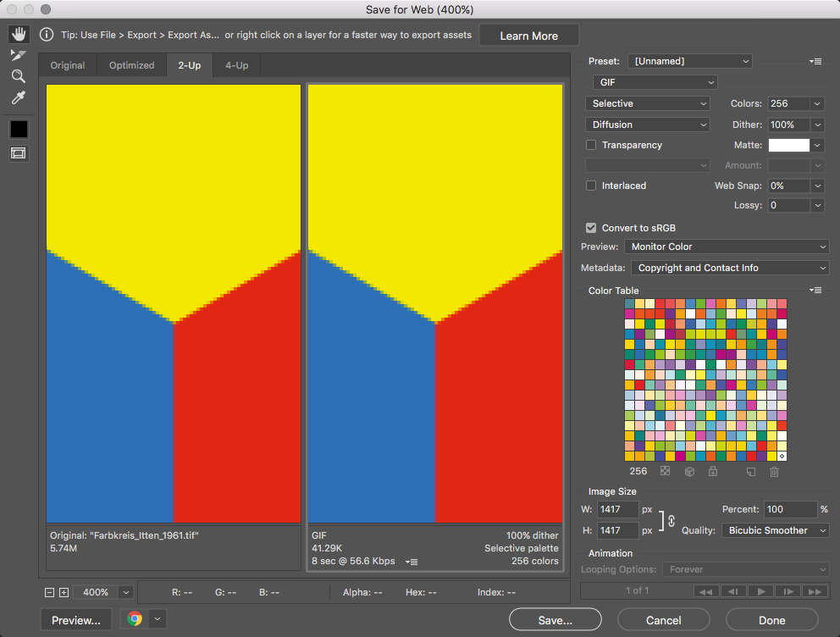
Task: Expand the Metadata dropdown
Action: pos(730,268)
